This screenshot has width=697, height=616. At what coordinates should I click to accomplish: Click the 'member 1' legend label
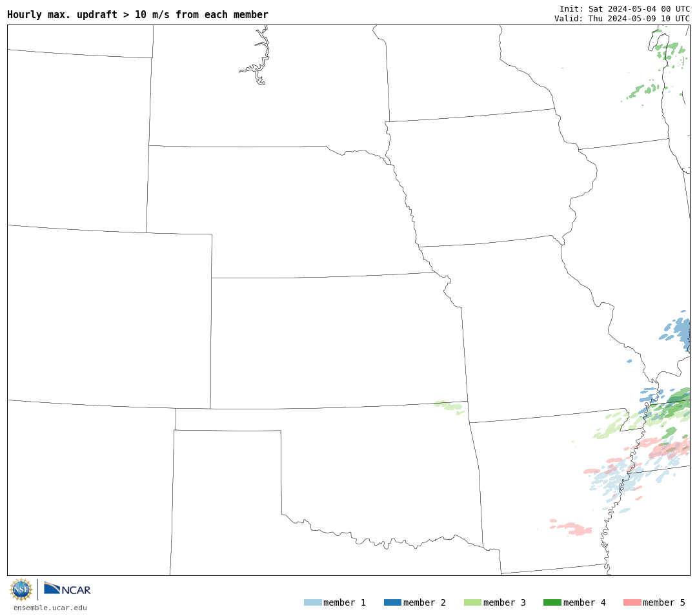pyautogui.click(x=345, y=602)
